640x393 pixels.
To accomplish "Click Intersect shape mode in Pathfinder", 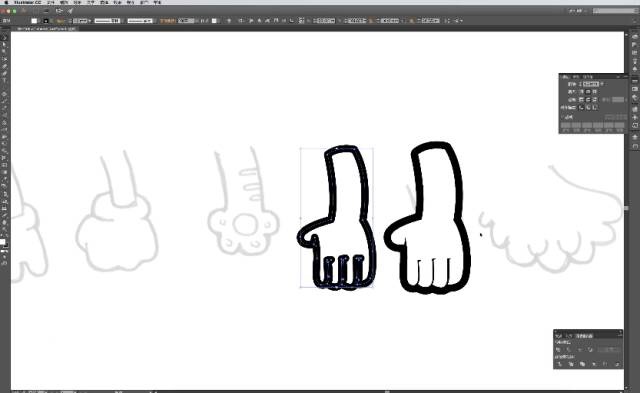I will click(580, 350).
